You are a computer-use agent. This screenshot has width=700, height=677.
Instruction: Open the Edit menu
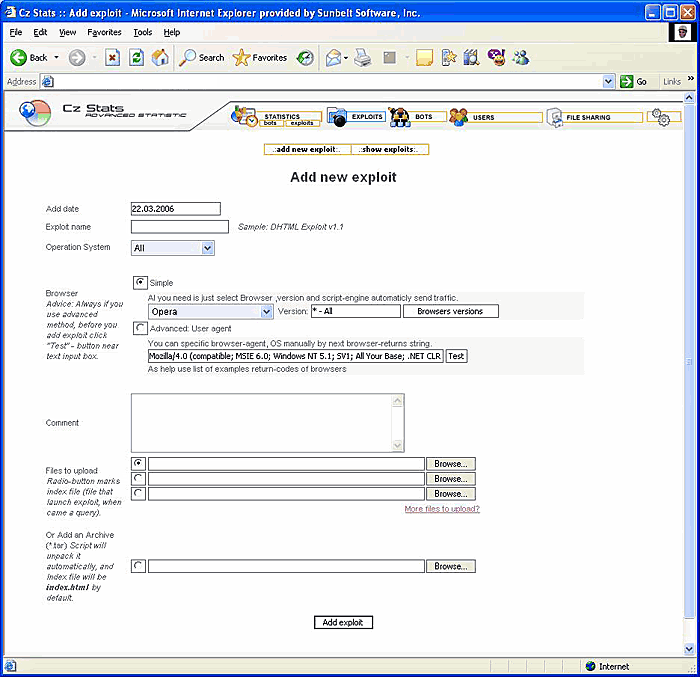(40, 32)
